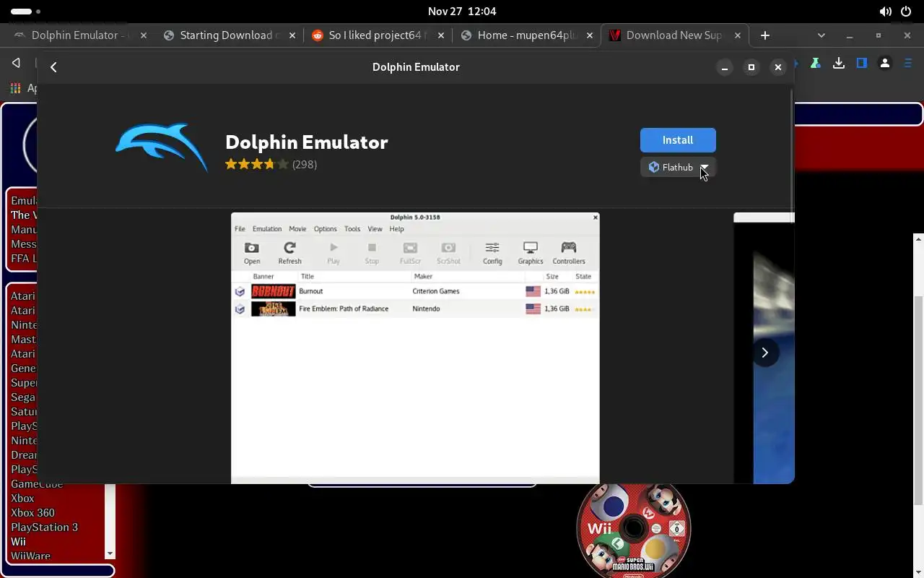The width and height of the screenshot is (924, 578).
Task: Click the New Super Mario Bros Wii disc image
Action: (x=634, y=530)
